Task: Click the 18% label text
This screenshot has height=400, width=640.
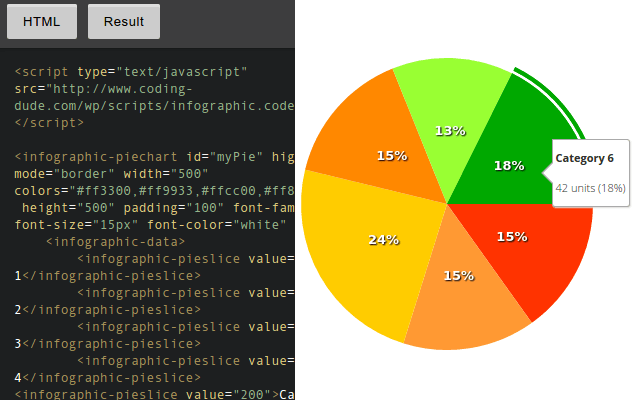Action: click(509, 166)
